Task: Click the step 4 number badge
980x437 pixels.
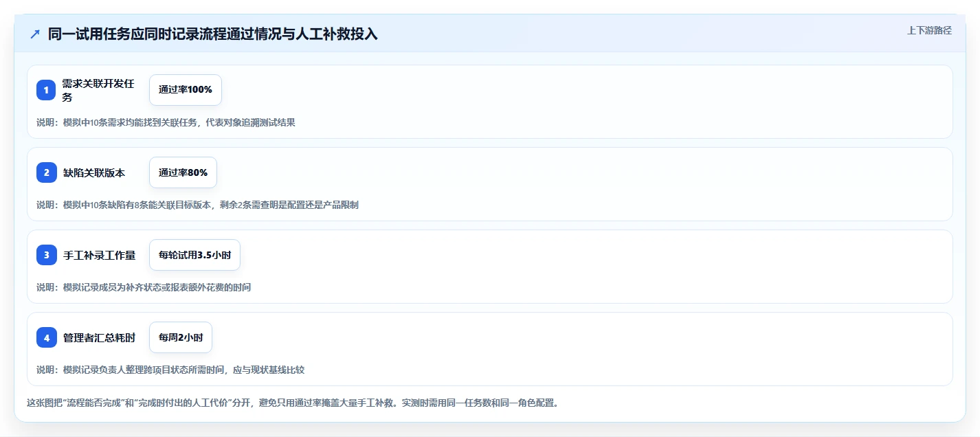Action: (47, 337)
